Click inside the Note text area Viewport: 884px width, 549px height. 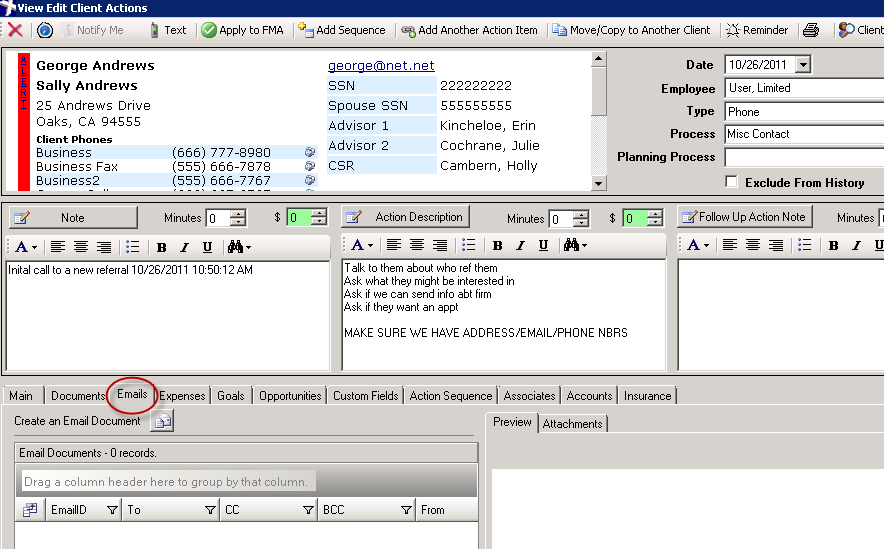167,316
